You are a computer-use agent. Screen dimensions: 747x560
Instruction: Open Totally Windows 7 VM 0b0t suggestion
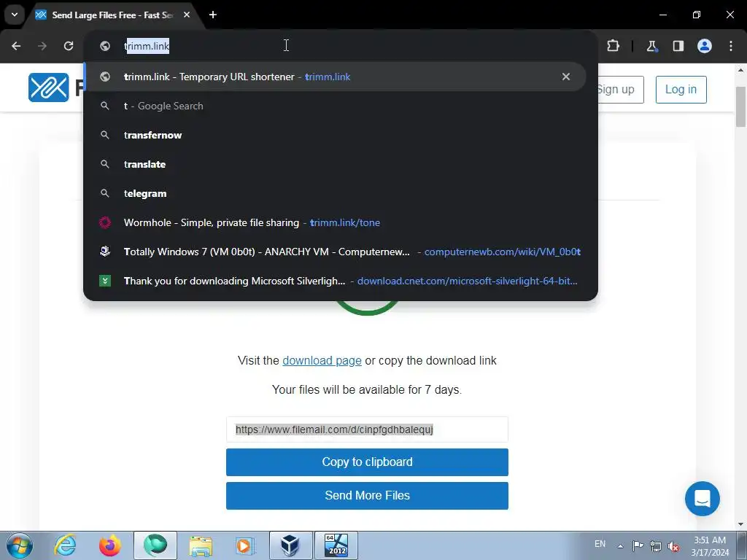335,252
